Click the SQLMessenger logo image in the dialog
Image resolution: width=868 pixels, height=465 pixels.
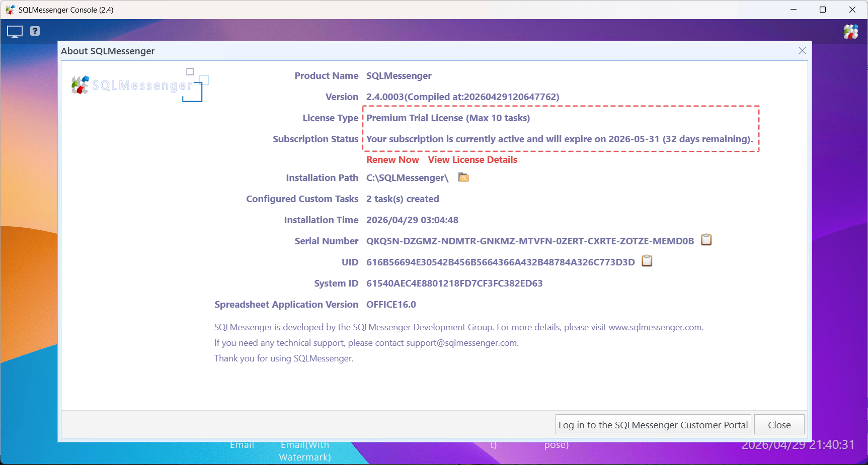140,85
